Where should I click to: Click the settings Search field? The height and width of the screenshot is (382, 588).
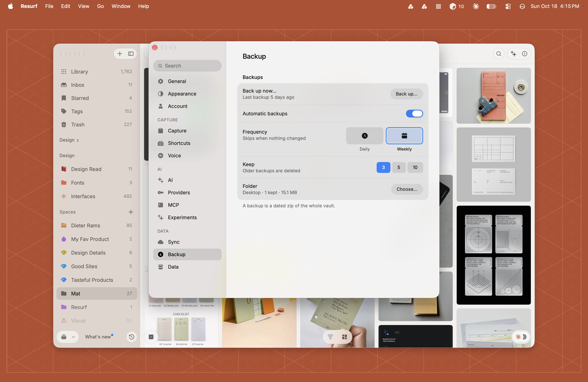pyautogui.click(x=187, y=66)
